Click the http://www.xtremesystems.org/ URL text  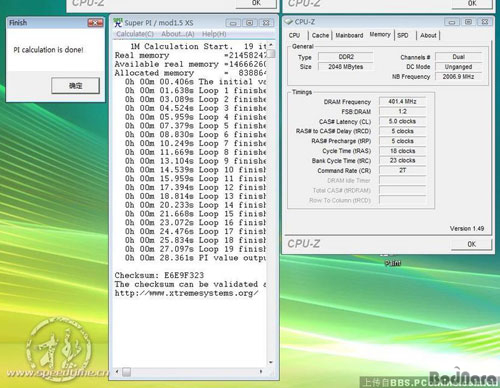pos(187,293)
